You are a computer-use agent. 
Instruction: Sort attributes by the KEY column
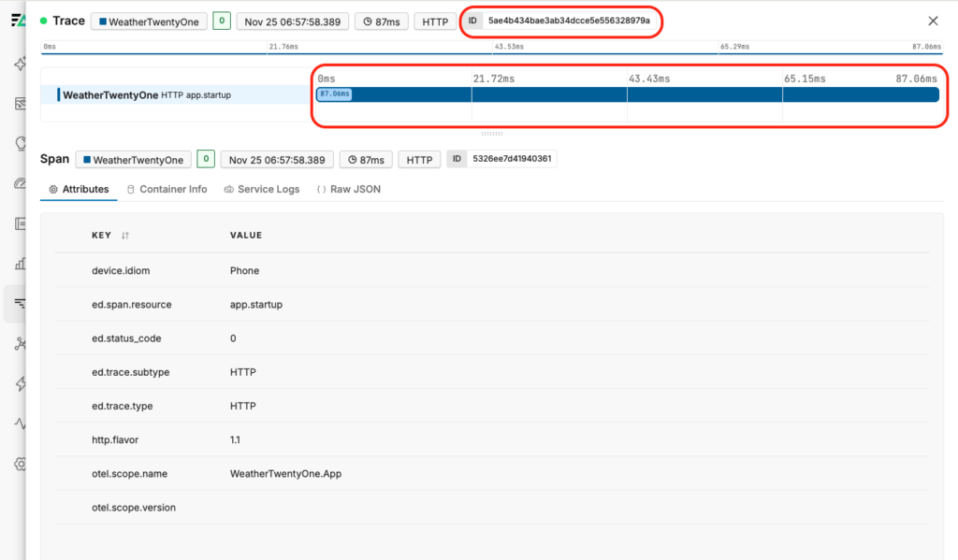pos(125,236)
